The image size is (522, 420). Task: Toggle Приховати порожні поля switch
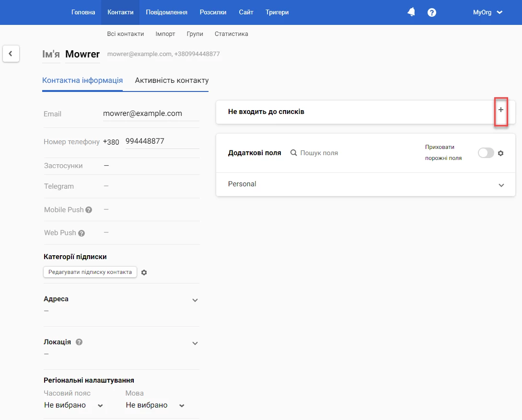tap(486, 153)
